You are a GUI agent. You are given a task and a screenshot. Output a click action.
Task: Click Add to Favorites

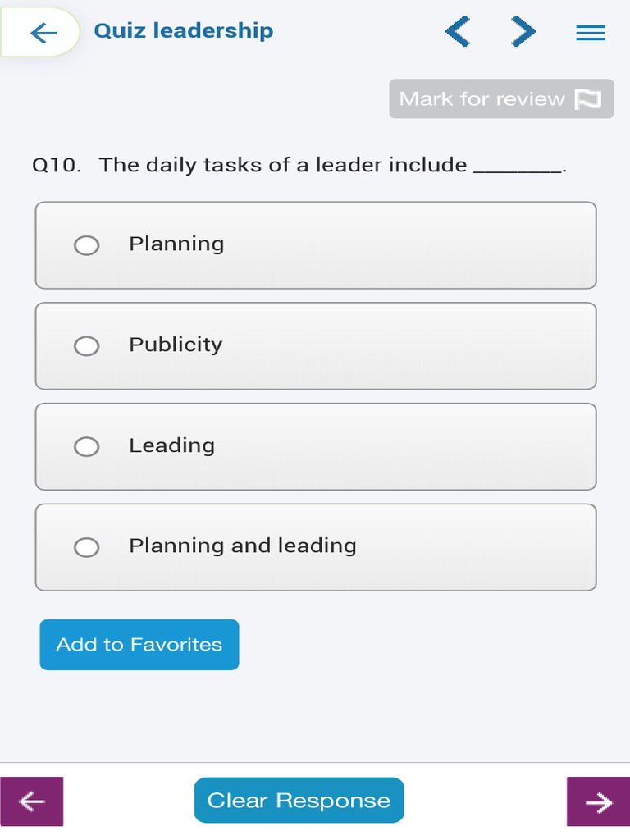(139, 645)
